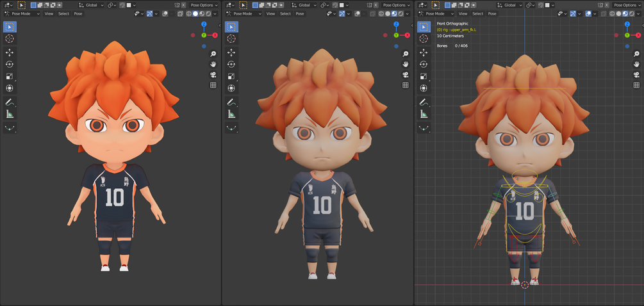Toggle X-ray in left viewport header
Viewport: 644px width, 306px height.
[180, 13]
